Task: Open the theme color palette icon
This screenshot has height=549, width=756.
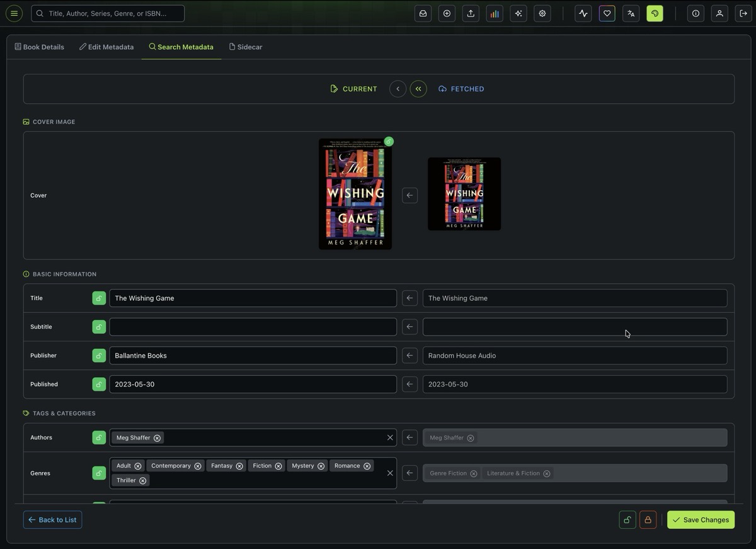Action: coord(655,13)
